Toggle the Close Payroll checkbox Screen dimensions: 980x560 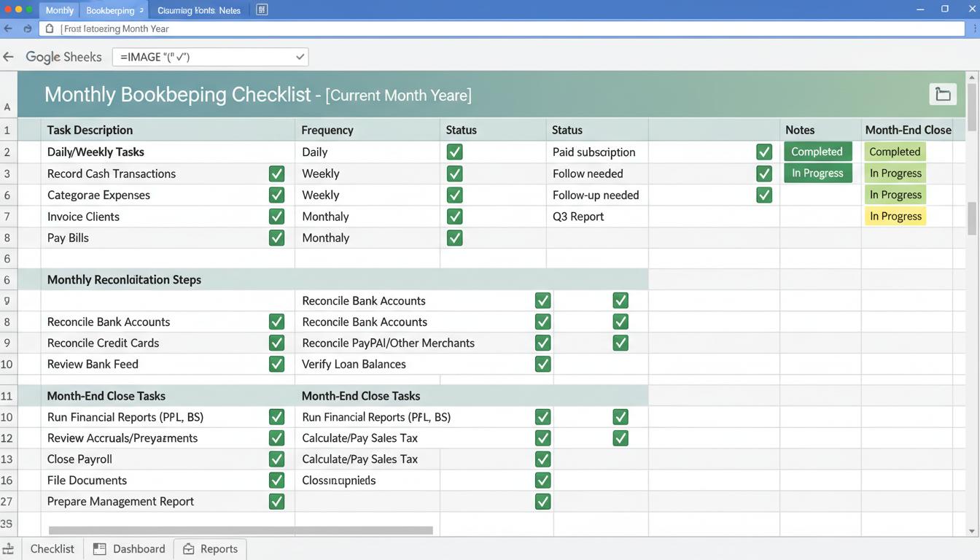[276, 459]
